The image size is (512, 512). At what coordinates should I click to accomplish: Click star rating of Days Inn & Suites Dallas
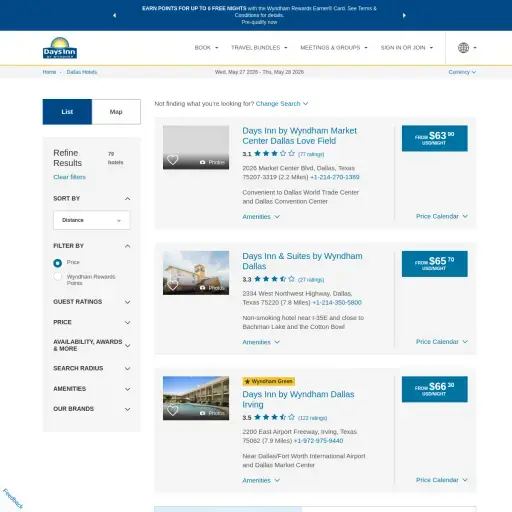coord(274,279)
